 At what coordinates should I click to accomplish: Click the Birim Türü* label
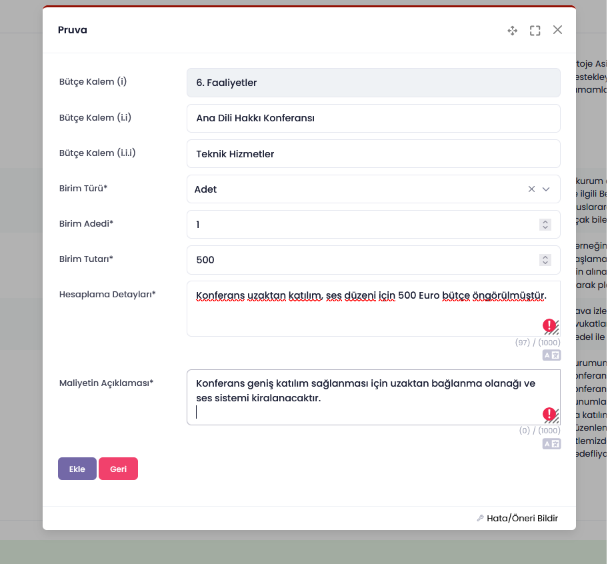[x=83, y=188]
